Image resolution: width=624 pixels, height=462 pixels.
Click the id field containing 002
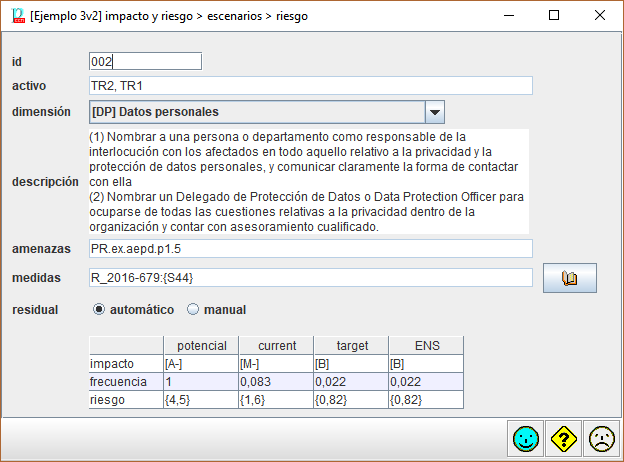click(x=145, y=62)
